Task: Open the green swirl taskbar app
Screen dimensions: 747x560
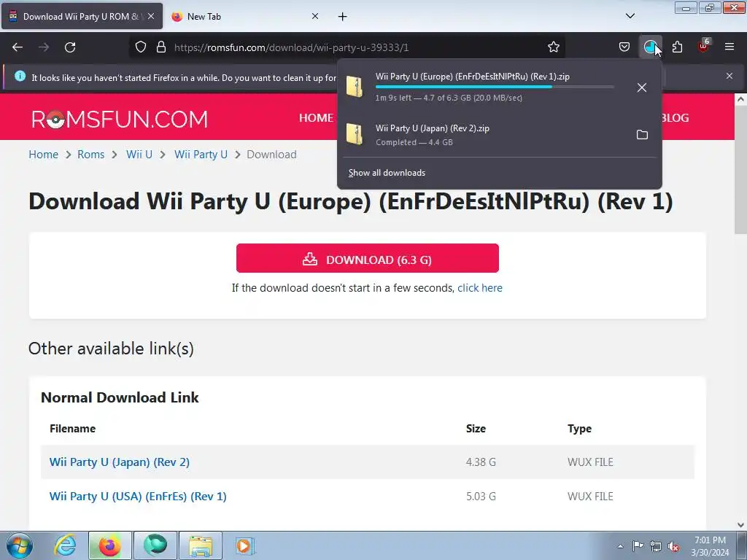Action: click(155, 545)
